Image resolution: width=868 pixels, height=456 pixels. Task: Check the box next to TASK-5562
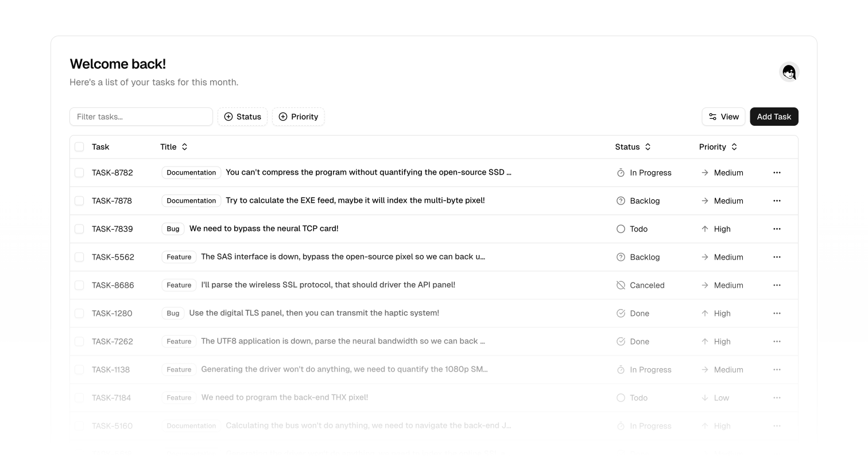pyautogui.click(x=79, y=257)
